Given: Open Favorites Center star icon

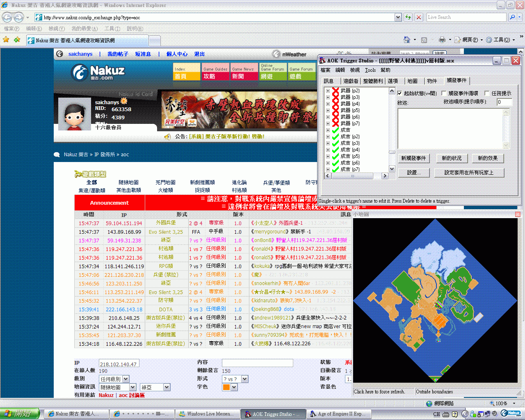Looking at the screenshot, I should point(6,40).
